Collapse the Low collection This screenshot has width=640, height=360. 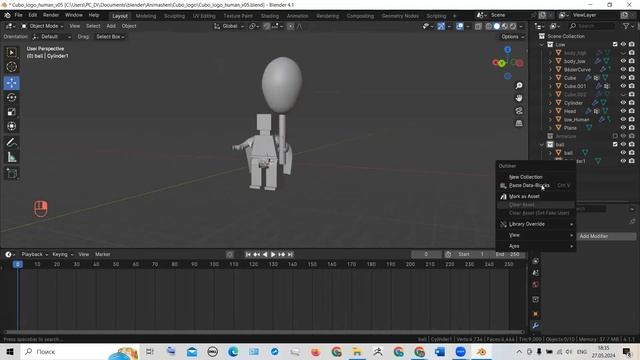click(542, 44)
